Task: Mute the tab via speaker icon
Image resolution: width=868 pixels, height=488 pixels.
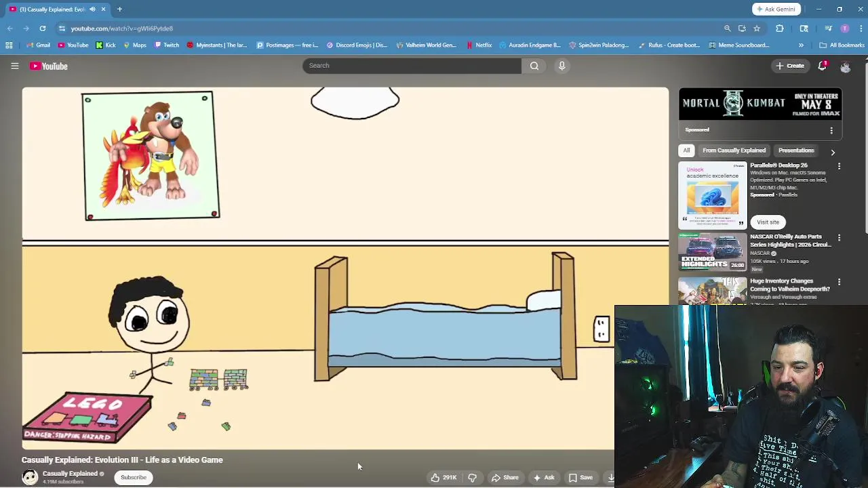Action: tap(92, 9)
